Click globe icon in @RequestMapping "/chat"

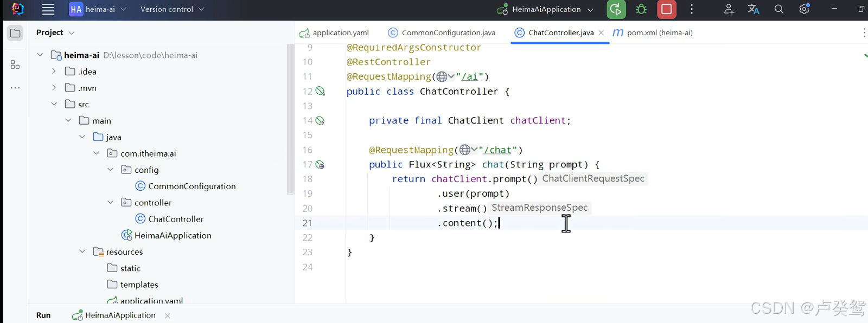[465, 150]
